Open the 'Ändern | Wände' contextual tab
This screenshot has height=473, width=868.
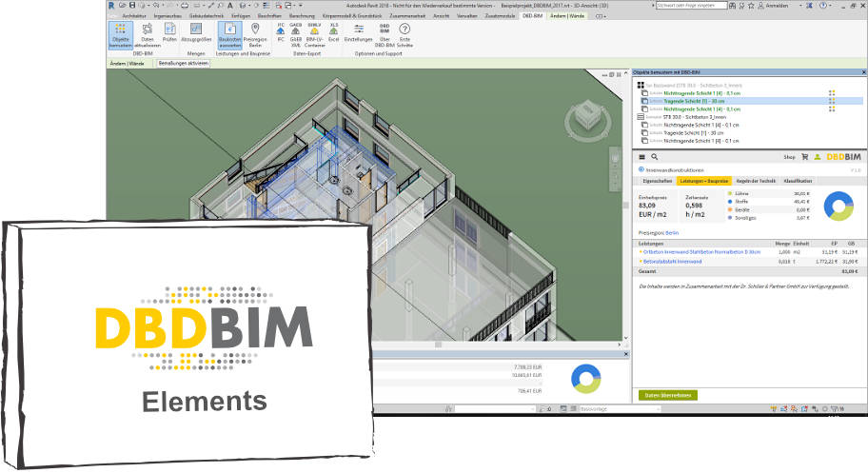click(568, 16)
